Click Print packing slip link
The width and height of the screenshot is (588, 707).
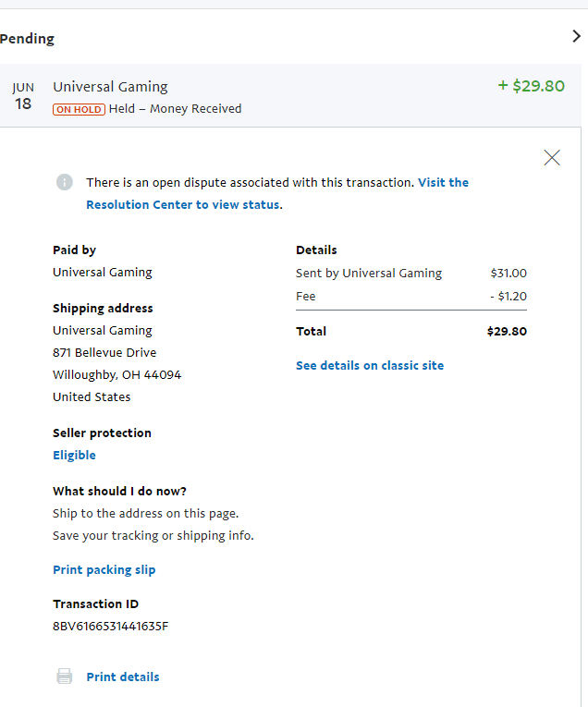(x=104, y=569)
